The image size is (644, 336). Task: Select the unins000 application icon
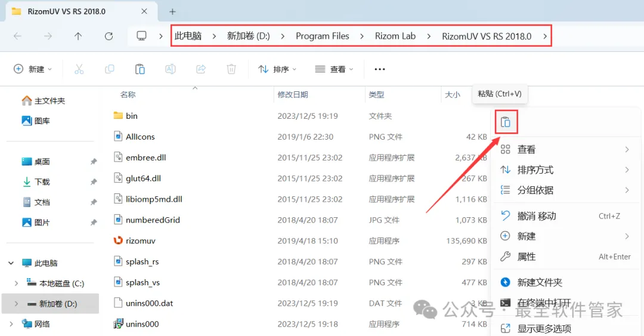118,323
